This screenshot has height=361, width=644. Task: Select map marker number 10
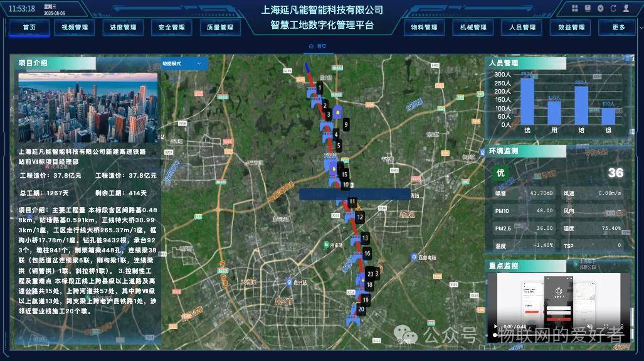(x=346, y=185)
